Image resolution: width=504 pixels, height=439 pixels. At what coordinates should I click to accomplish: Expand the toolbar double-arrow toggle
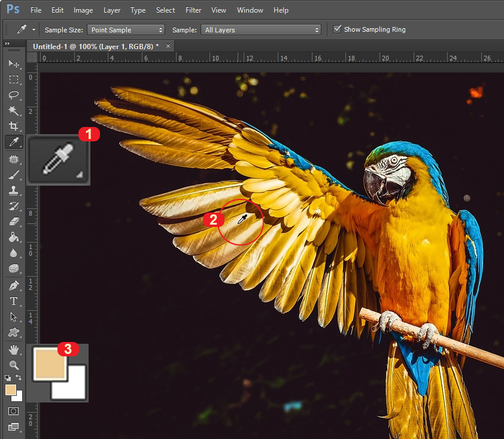pyautogui.click(x=7, y=43)
